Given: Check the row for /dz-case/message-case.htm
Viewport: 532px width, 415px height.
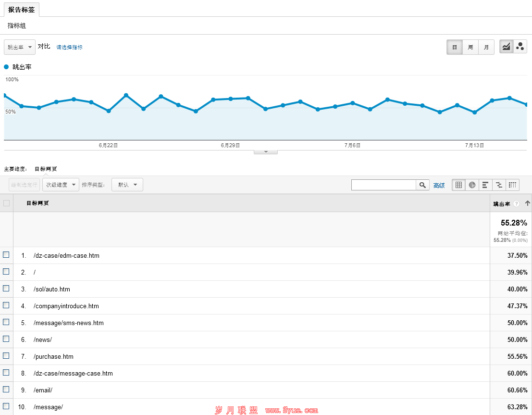Looking at the screenshot, I should (x=6, y=373).
